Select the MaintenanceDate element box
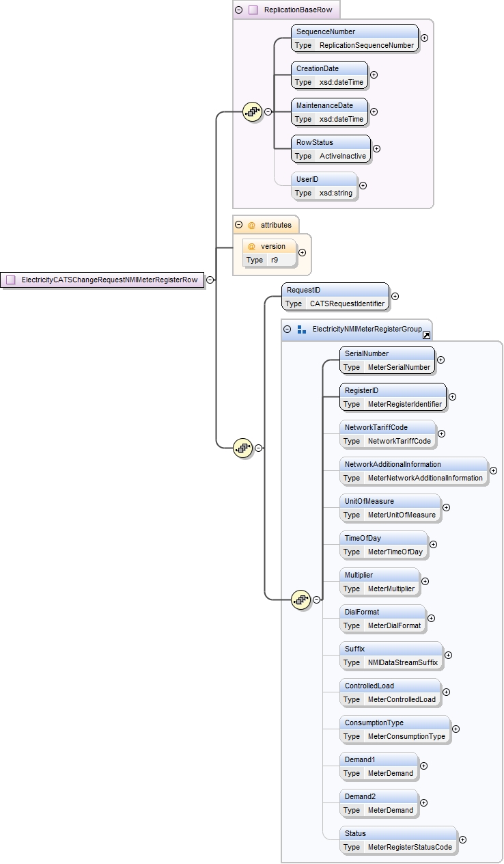Screen dimensions: 504x864 click(329, 112)
